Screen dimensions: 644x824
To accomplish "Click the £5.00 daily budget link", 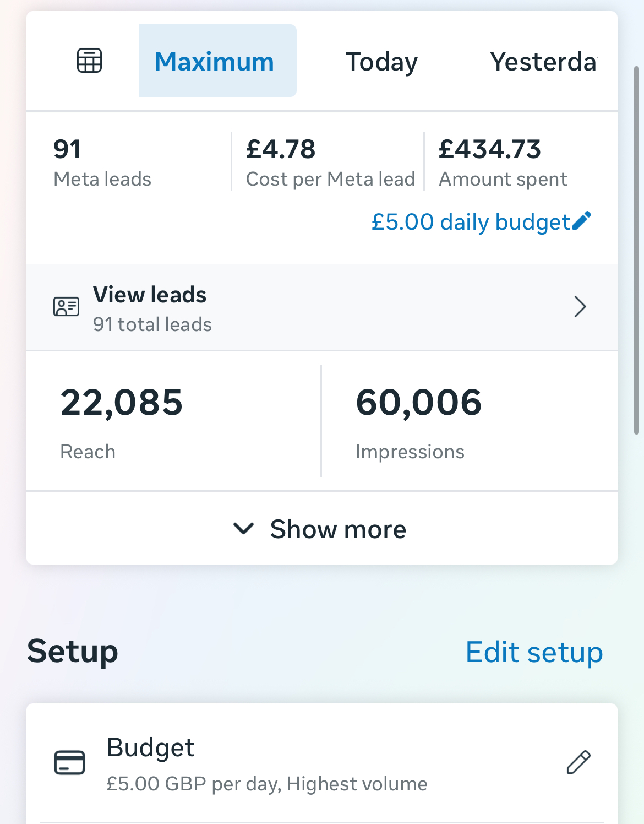I will click(471, 222).
